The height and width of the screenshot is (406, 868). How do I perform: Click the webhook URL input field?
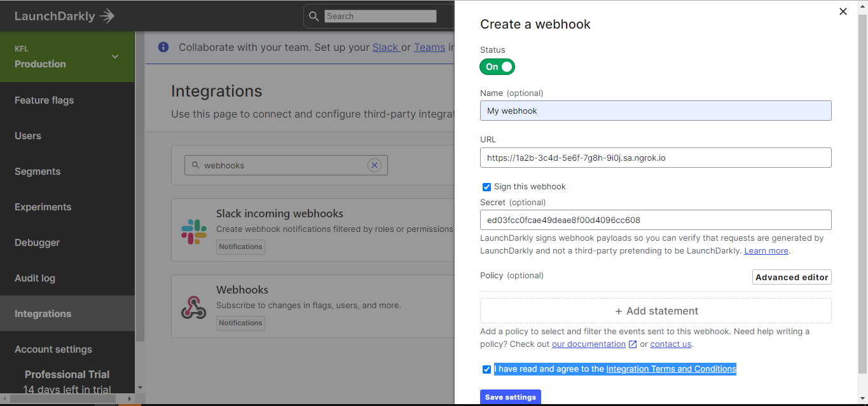coord(656,158)
